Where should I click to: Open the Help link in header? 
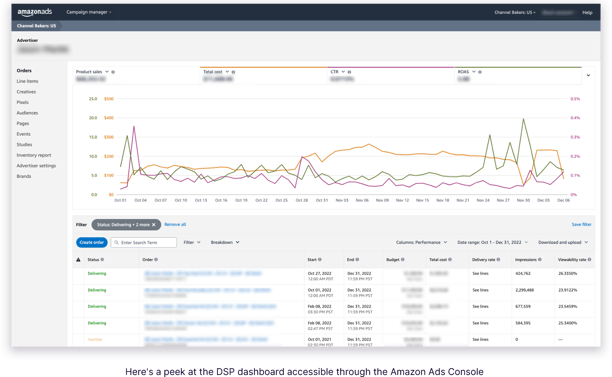coord(587,12)
